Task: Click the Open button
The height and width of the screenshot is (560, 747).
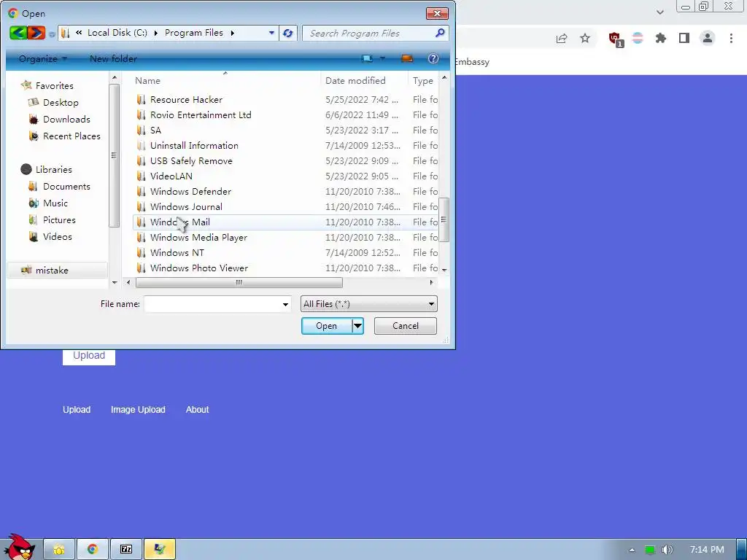Action: pyautogui.click(x=326, y=326)
